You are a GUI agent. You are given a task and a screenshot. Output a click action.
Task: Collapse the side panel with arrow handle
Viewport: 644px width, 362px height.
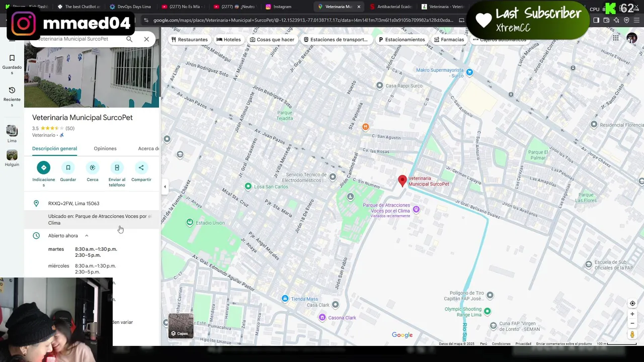coord(165,187)
